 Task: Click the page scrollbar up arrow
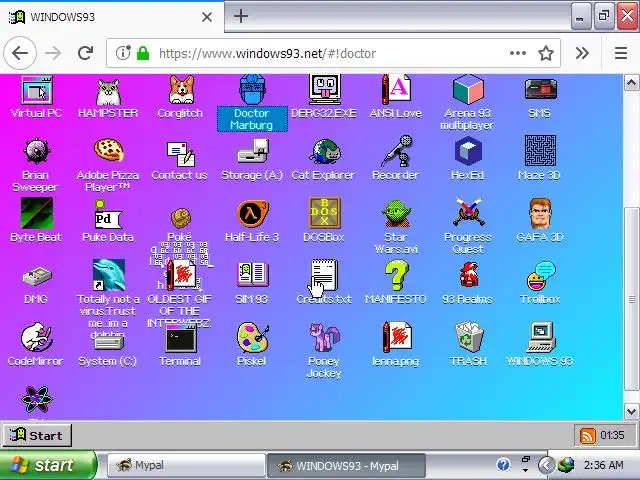[x=631, y=83]
